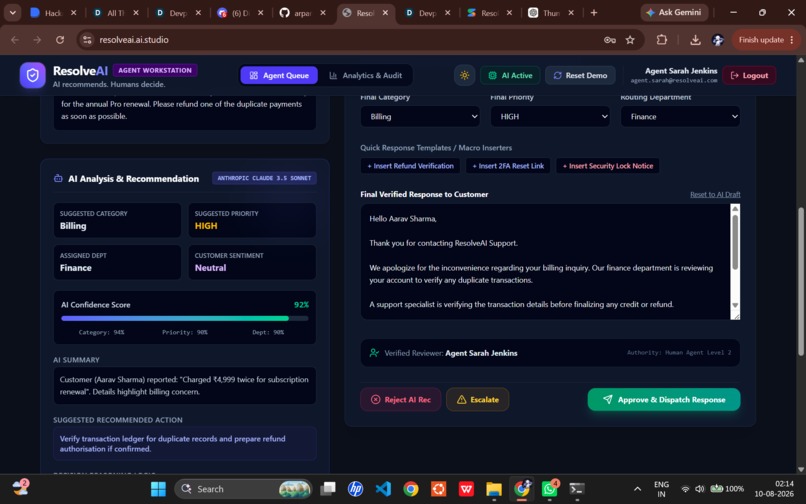Click the Verified Reviewer person-check icon

tap(374, 353)
